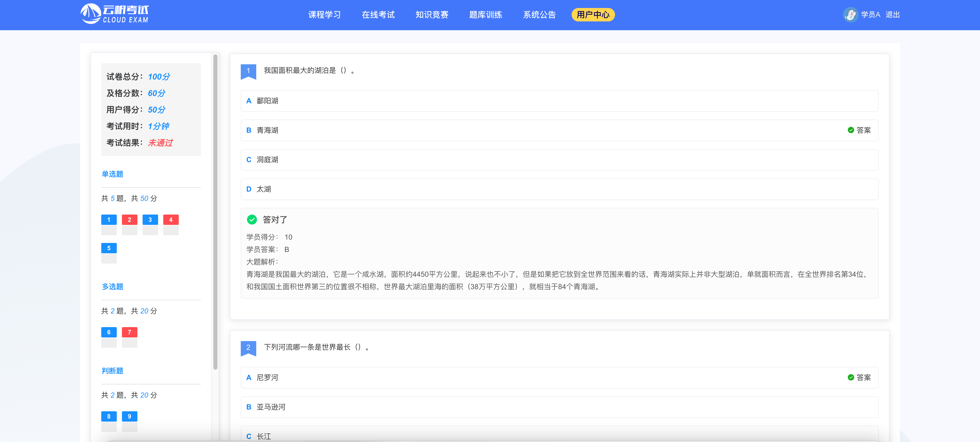Click the 大题解析 label
This screenshot has height=442, width=980.
pyautogui.click(x=262, y=262)
